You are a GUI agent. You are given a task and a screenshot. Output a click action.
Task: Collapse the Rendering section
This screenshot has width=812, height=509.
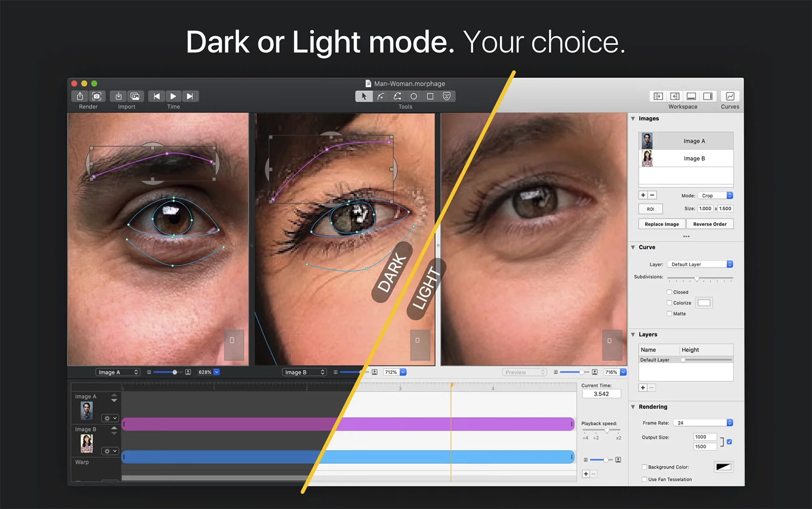click(x=633, y=407)
